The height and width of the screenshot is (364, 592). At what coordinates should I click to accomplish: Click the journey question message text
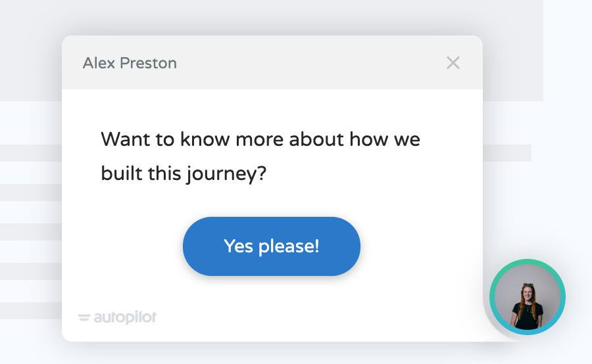point(260,156)
